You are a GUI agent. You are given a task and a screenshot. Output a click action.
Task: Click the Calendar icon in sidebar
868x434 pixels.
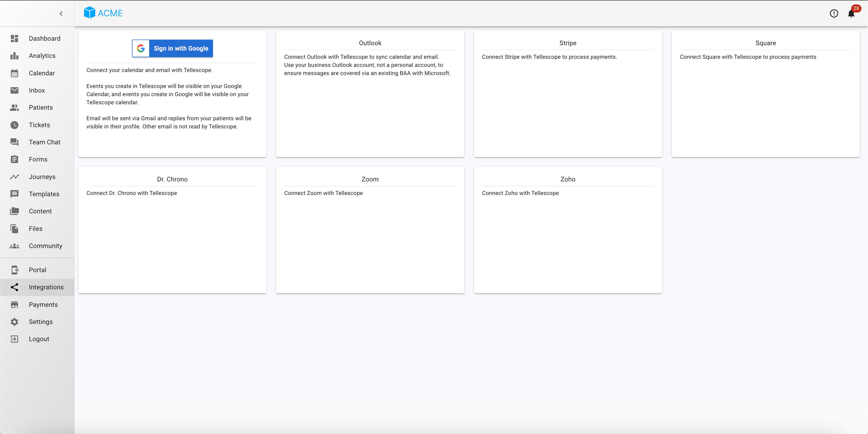[14, 73]
